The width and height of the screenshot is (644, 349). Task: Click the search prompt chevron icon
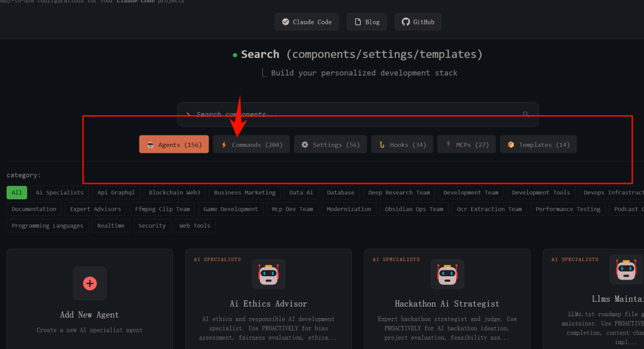[188, 115]
